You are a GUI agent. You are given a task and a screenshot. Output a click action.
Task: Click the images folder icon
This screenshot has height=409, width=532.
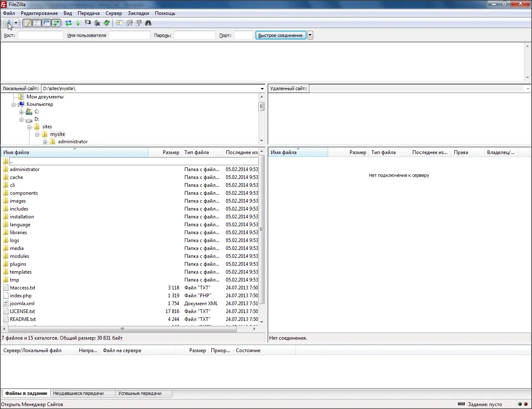(6, 201)
